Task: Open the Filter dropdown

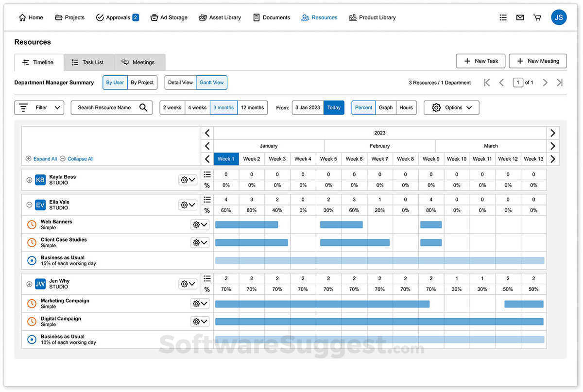Action: [39, 107]
